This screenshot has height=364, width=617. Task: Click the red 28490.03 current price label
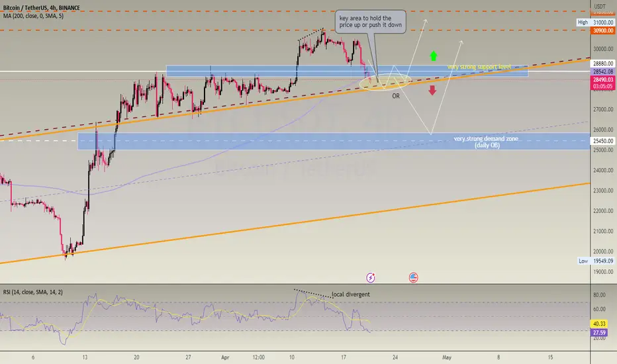point(603,79)
